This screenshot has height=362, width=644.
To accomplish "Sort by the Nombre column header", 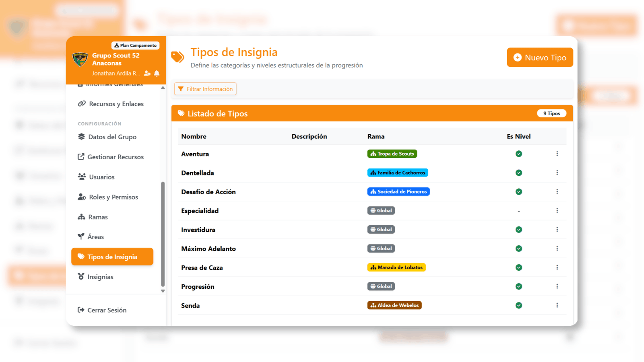I will pos(194,136).
